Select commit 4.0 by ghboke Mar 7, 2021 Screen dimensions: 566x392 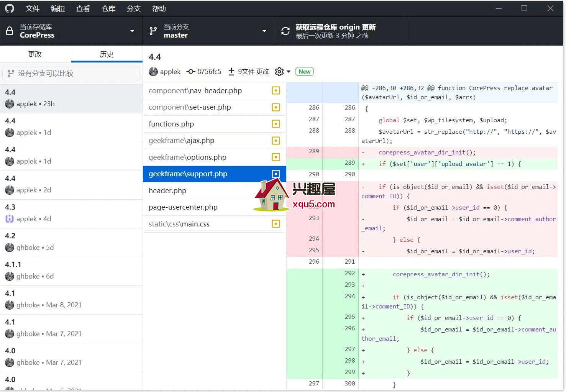(71, 357)
